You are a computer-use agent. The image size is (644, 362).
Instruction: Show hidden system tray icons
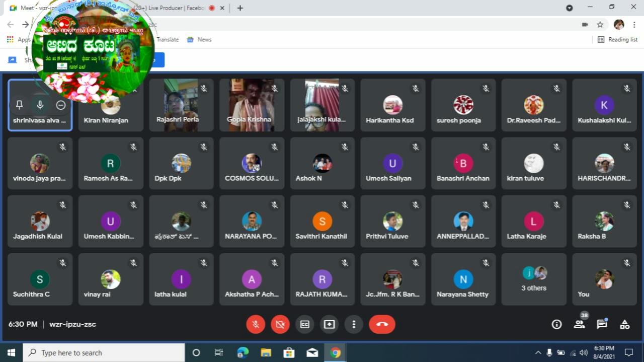pos(538,352)
